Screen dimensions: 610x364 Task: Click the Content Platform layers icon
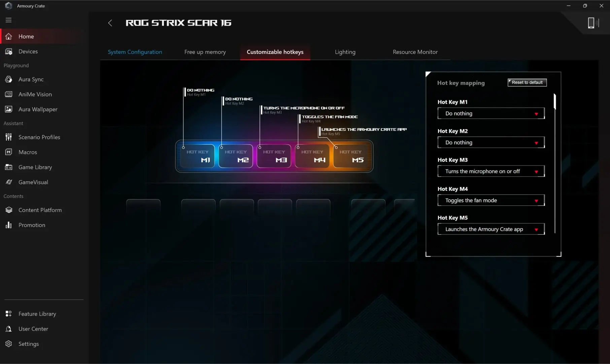9,210
